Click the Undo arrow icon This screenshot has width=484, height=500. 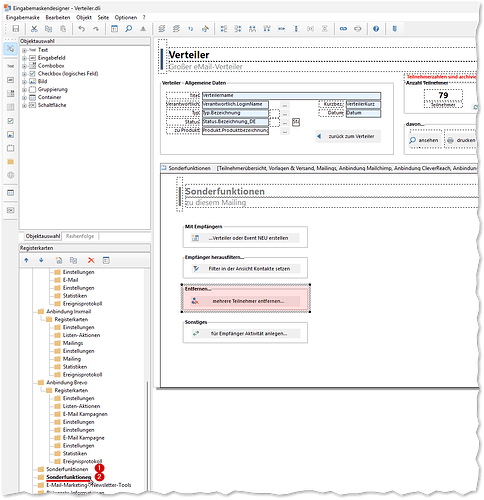[81, 29]
